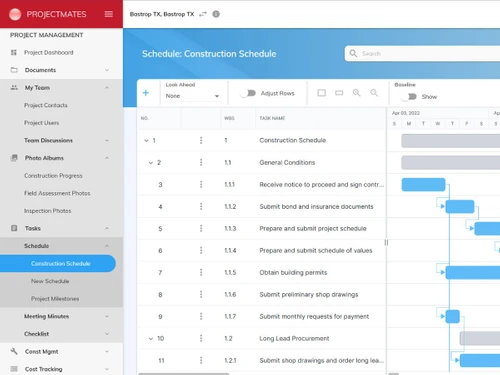Open the Look Ahead None dropdown

(x=192, y=96)
